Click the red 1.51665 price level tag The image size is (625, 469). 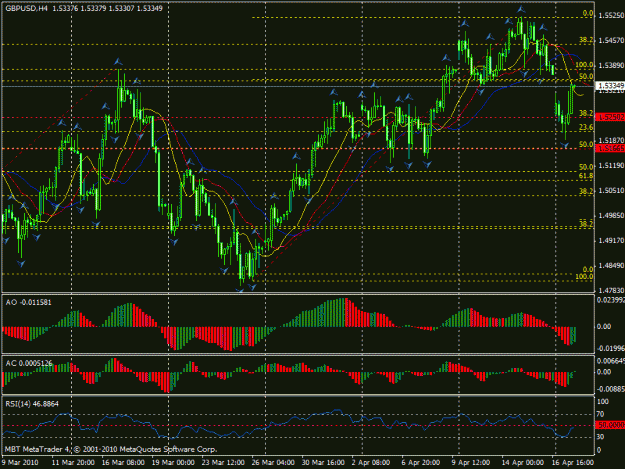point(610,148)
